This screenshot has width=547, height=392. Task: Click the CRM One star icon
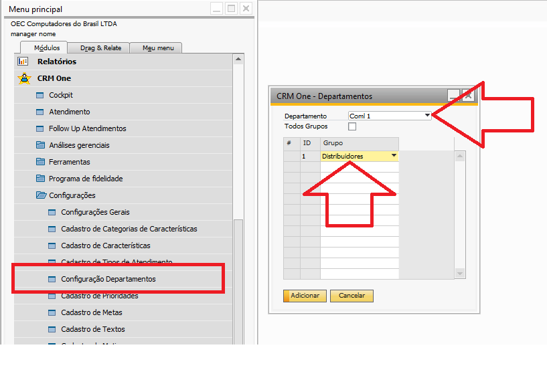pyautogui.click(x=24, y=78)
